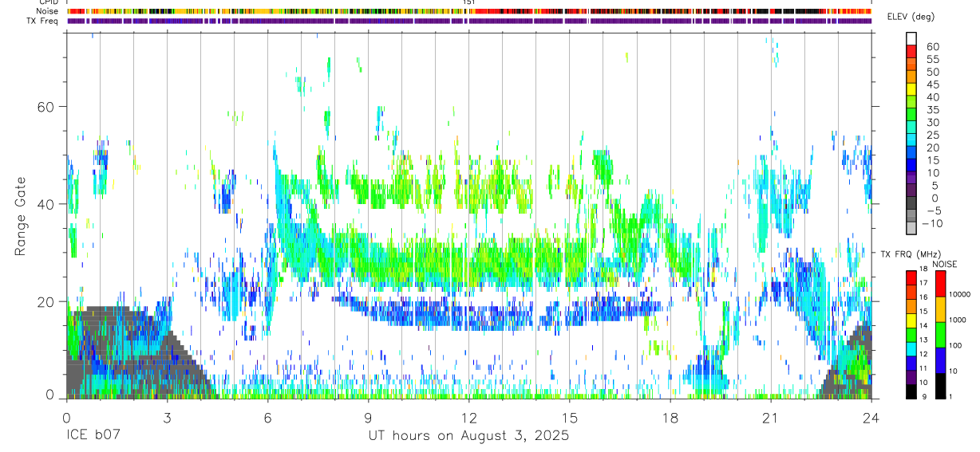Click the black segment of the TX FRQ colorbar
The width and height of the screenshot is (980, 452).
click(x=911, y=391)
